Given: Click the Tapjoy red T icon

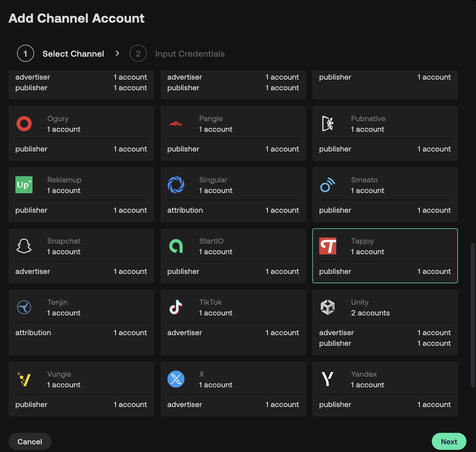Looking at the screenshot, I should point(328,246).
